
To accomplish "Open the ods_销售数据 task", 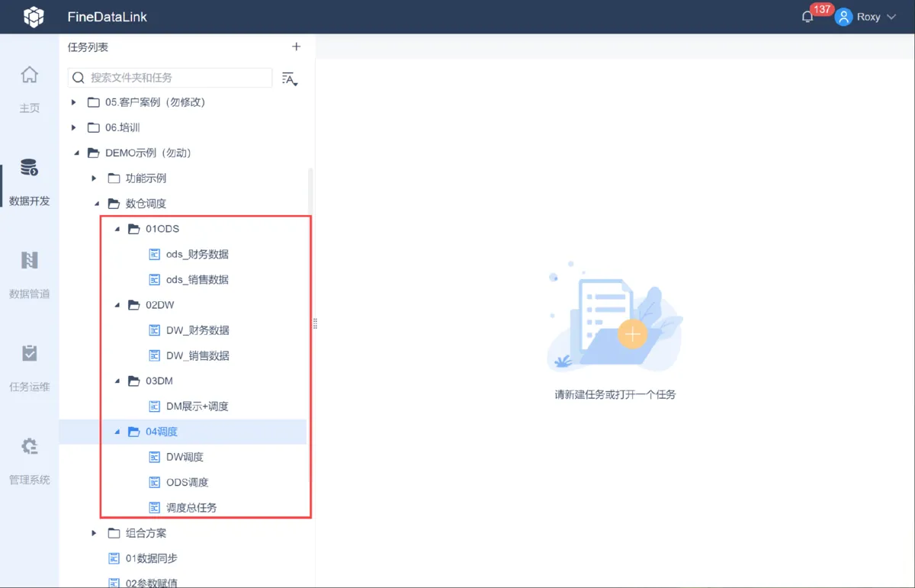I will (x=197, y=280).
